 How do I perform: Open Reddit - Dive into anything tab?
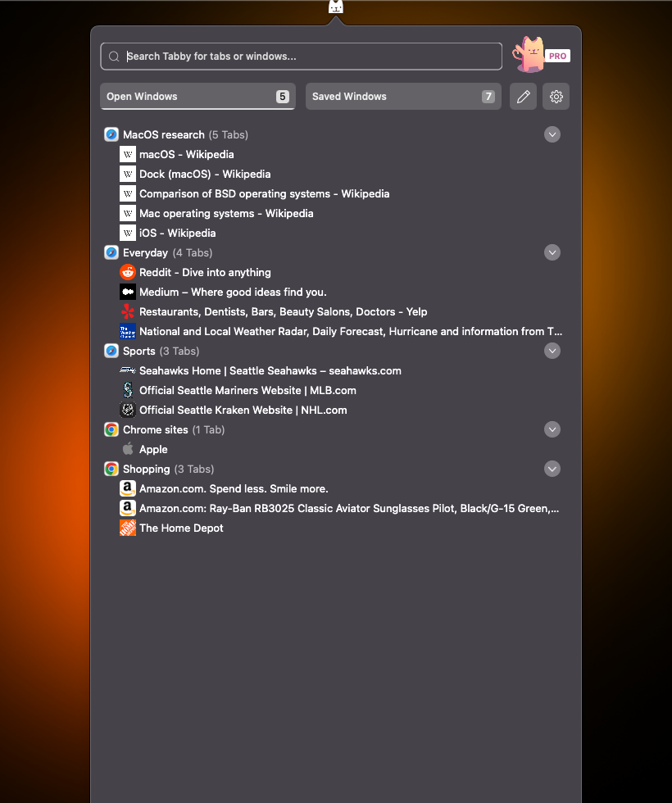[205, 272]
